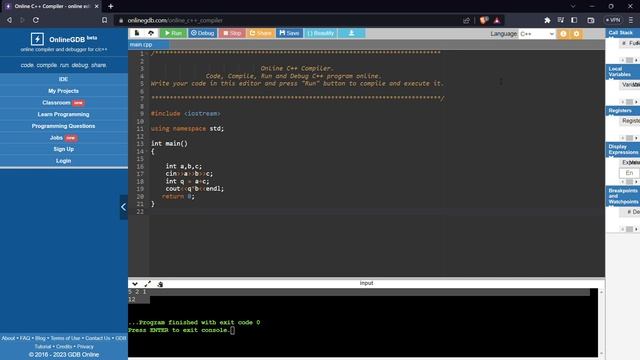This screenshot has width=640, height=360.
Task: Open the Blog footer link
Action: pyautogui.click(x=40, y=338)
